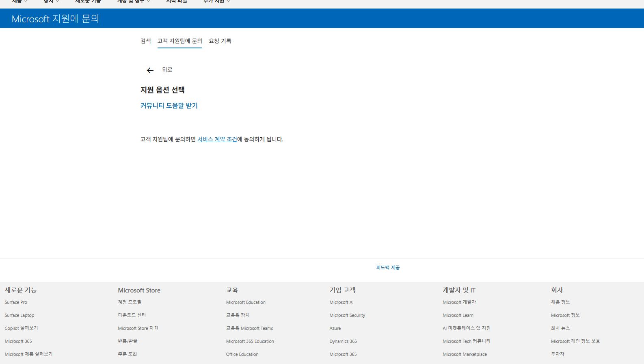Open Microsoft Learn footer link
This screenshot has width=644, height=364.
tap(458, 315)
